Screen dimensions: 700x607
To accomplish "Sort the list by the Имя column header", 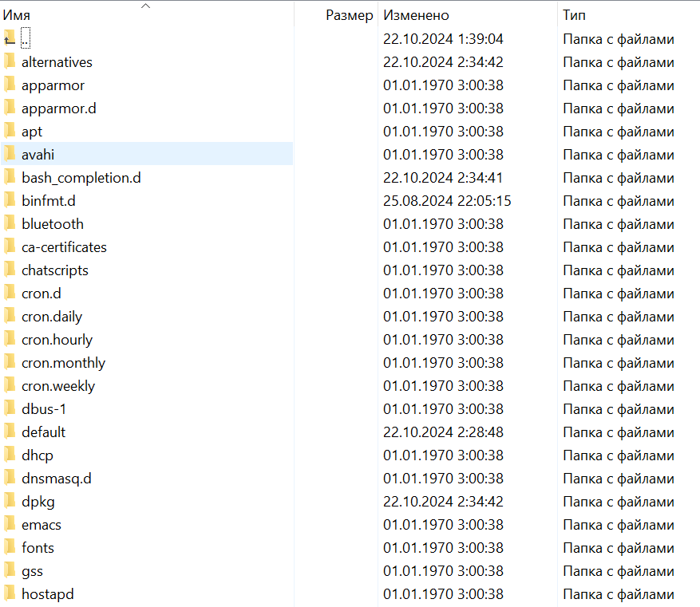I will point(17,15).
